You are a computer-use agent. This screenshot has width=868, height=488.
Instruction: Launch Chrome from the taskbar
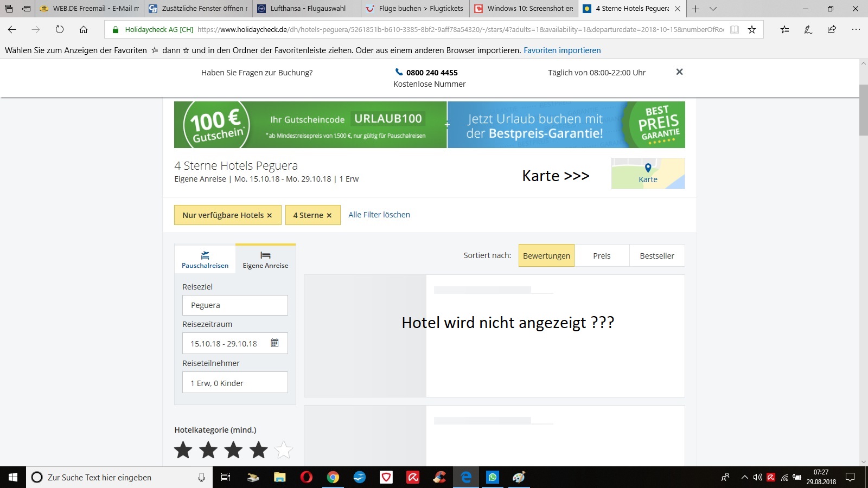coord(333,477)
